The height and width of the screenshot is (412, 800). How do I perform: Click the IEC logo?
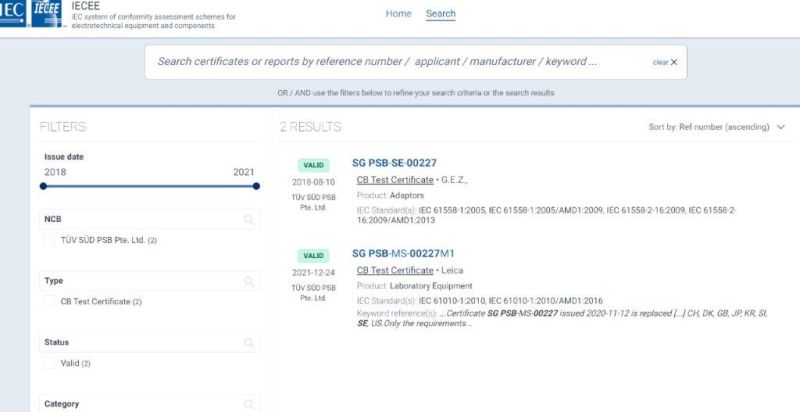coord(13,13)
